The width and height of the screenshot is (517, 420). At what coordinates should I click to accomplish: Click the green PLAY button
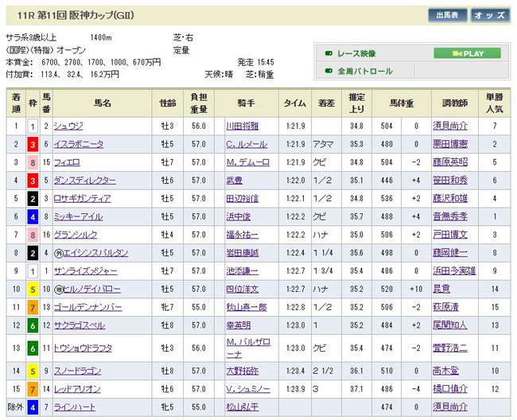pos(467,53)
